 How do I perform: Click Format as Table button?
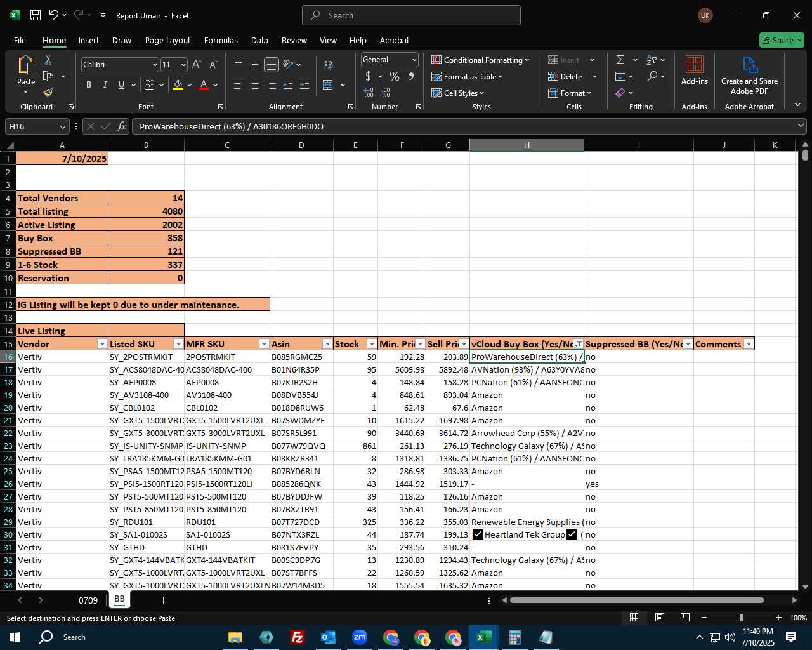pyautogui.click(x=467, y=76)
